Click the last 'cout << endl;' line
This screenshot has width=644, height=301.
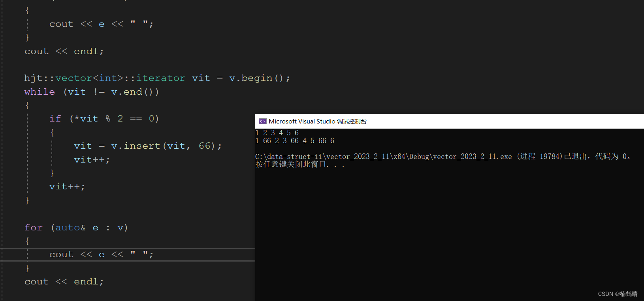64,282
